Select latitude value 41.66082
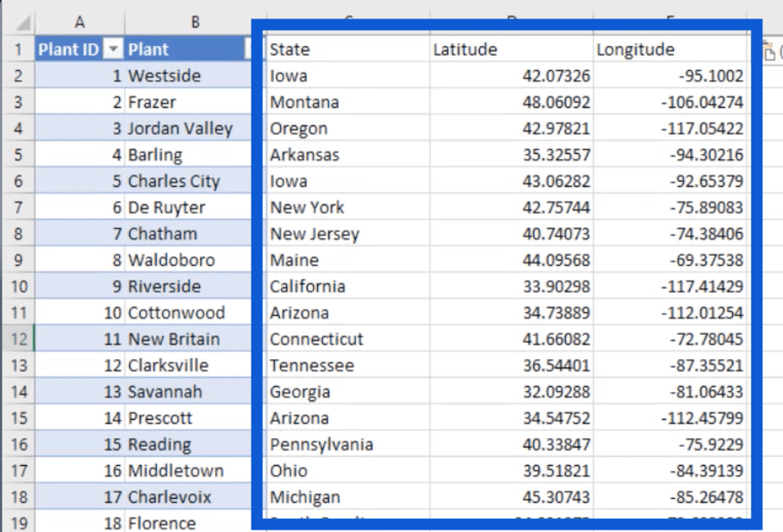 point(511,339)
